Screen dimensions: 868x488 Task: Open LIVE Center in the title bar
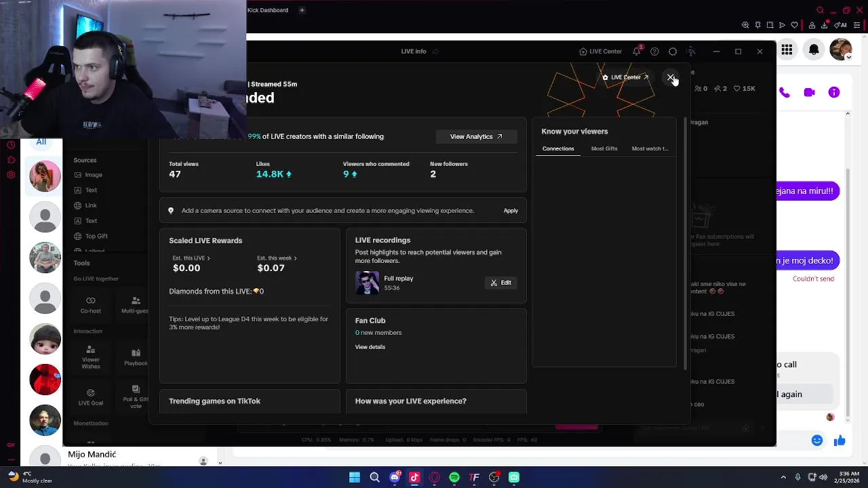(600, 52)
